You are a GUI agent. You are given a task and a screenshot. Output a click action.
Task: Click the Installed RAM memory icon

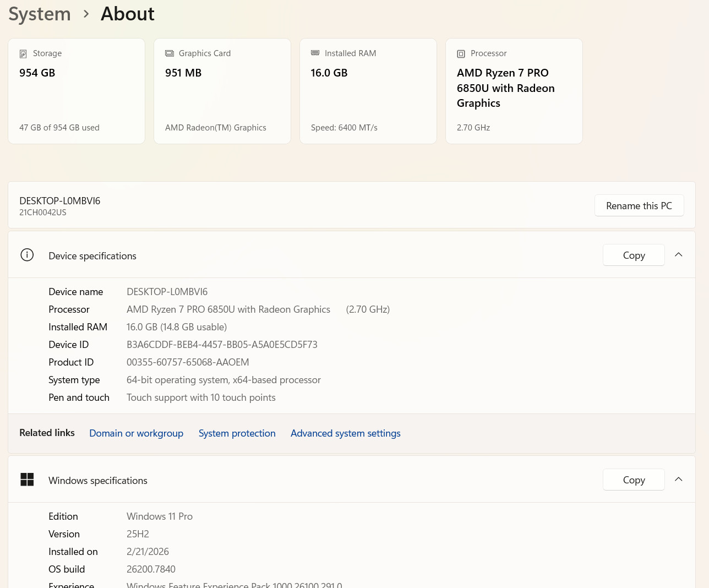tap(315, 53)
